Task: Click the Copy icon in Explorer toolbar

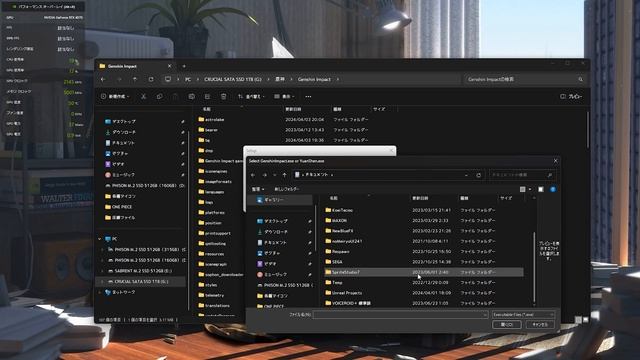Action: click(x=159, y=97)
